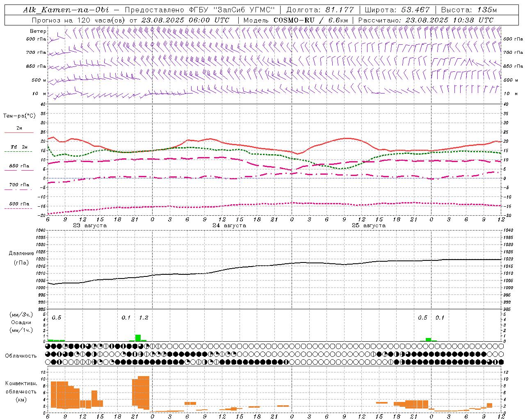Click the calculation time "10:38 UTC"
The width and height of the screenshot is (525, 420).
(472, 20)
